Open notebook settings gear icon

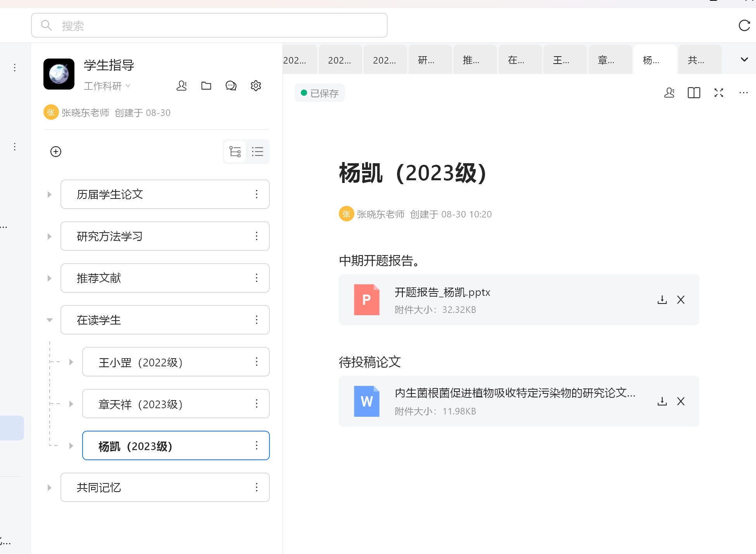tap(256, 86)
